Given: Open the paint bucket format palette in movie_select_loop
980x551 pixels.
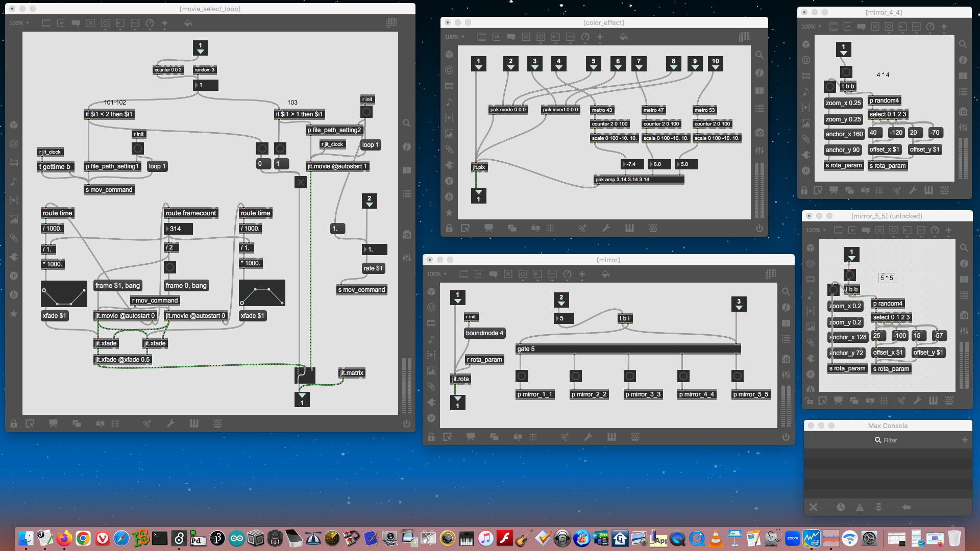Looking at the screenshot, I should click(188, 23).
